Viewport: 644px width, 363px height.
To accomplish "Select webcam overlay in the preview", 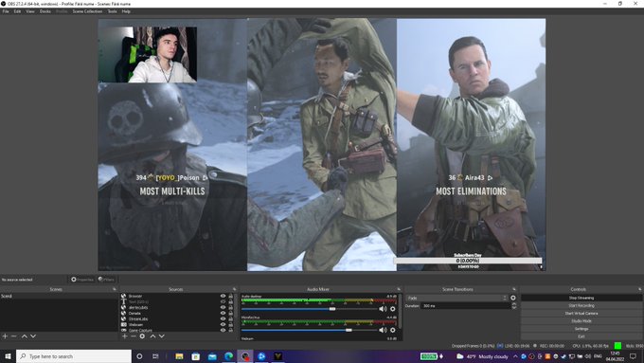I will 148,55.
